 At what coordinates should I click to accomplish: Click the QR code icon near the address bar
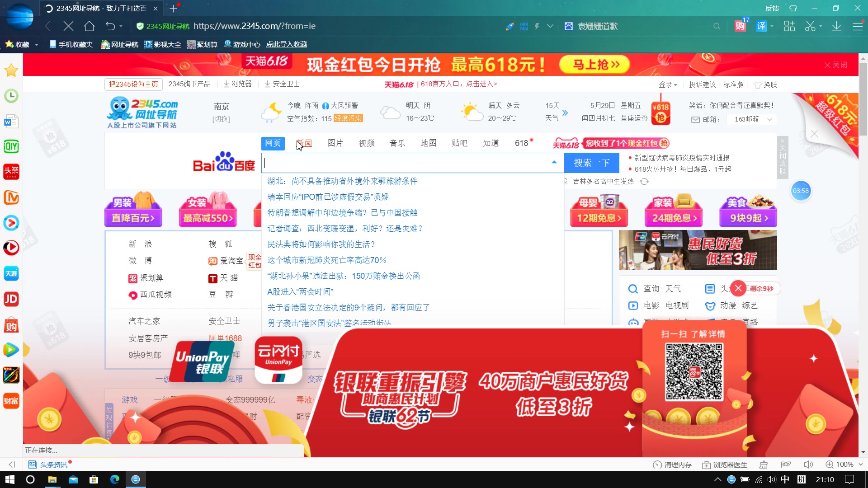click(x=524, y=26)
